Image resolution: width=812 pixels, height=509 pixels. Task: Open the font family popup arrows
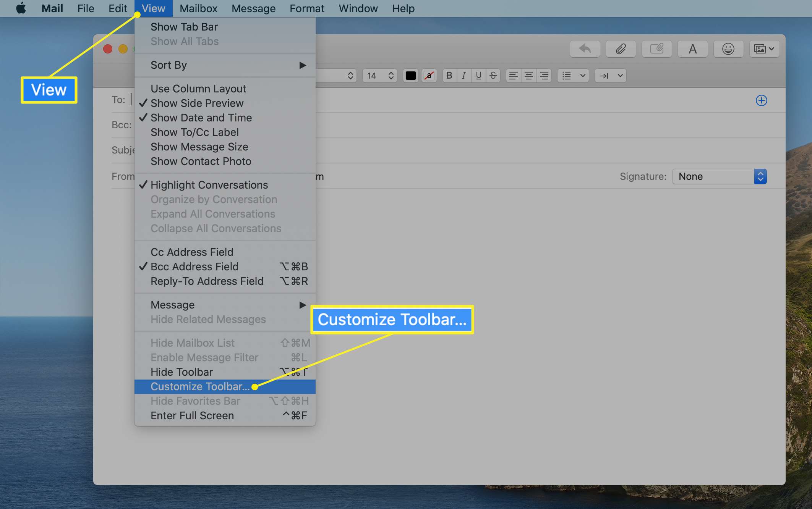tap(350, 76)
